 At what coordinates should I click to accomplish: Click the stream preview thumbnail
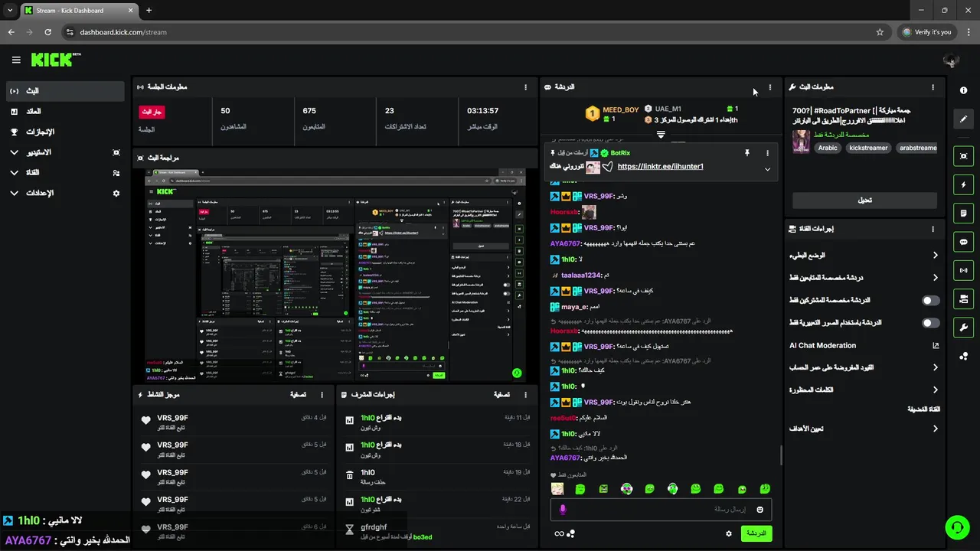[335, 275]
